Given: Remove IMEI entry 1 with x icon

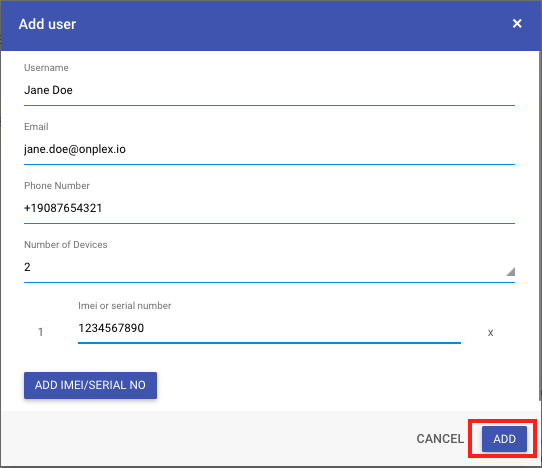Looking at the screenshot, I should pos(490,333).
